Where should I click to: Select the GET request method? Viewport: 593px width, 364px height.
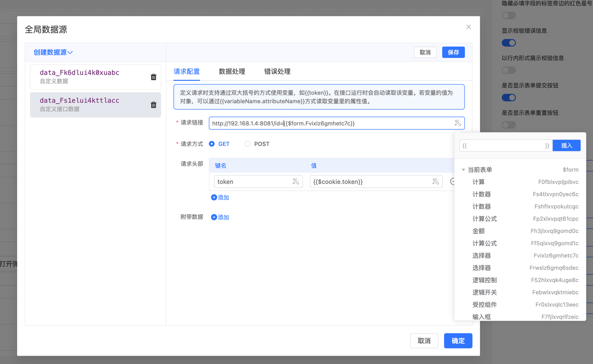(212, 144)
